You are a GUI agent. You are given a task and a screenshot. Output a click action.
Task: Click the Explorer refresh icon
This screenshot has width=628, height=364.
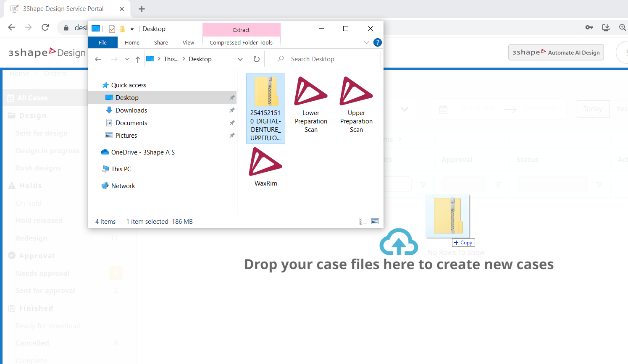click(x=257, y=59)
